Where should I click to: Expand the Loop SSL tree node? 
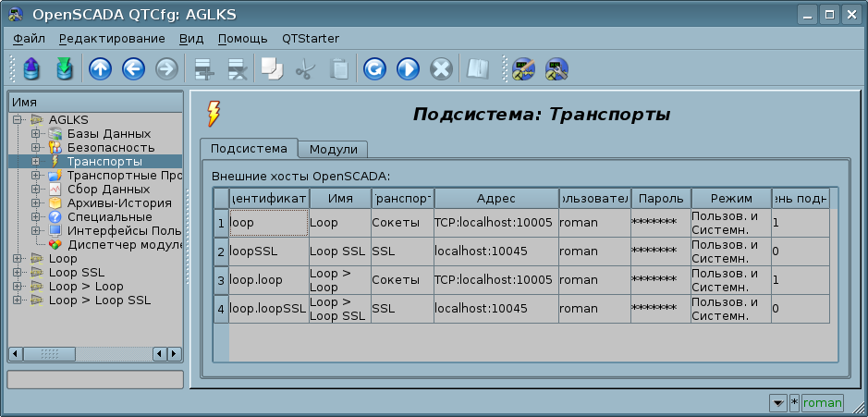tap(17, 273)
